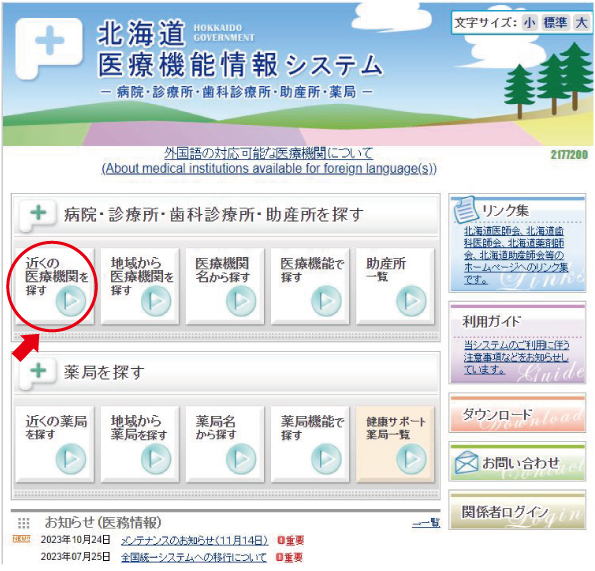The width and height of the screenshot is (595, 571).
Task: Set text size to 大
Action: (x=581, y=23)
